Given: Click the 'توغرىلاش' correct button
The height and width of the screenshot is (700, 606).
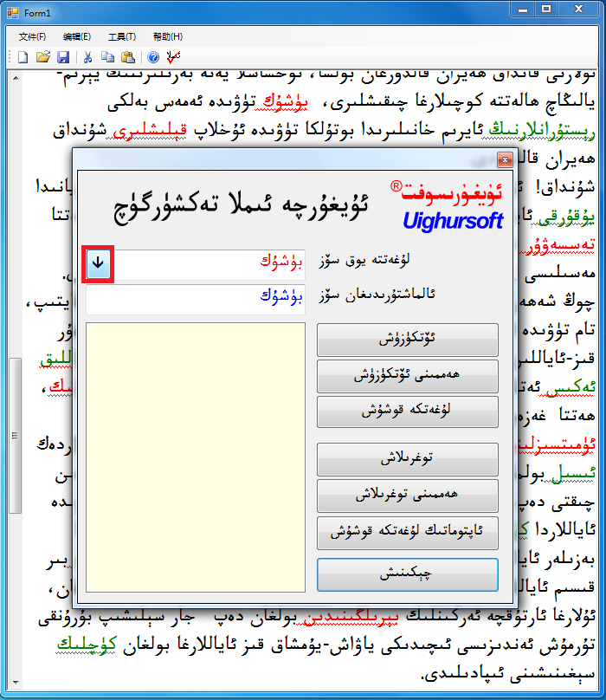Looking at the screenshot, I should click(408, 459).
